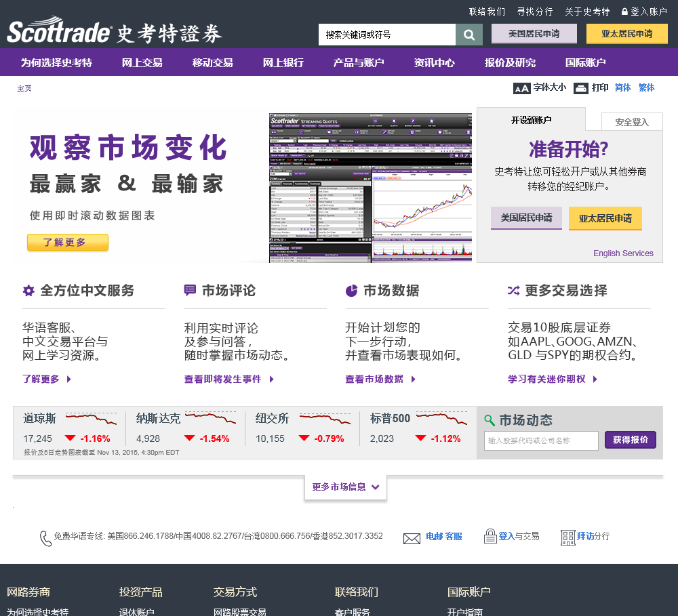Screen dimensions: 678x616
Task: Open the 移动交易 menu
Action: (213, 62)
